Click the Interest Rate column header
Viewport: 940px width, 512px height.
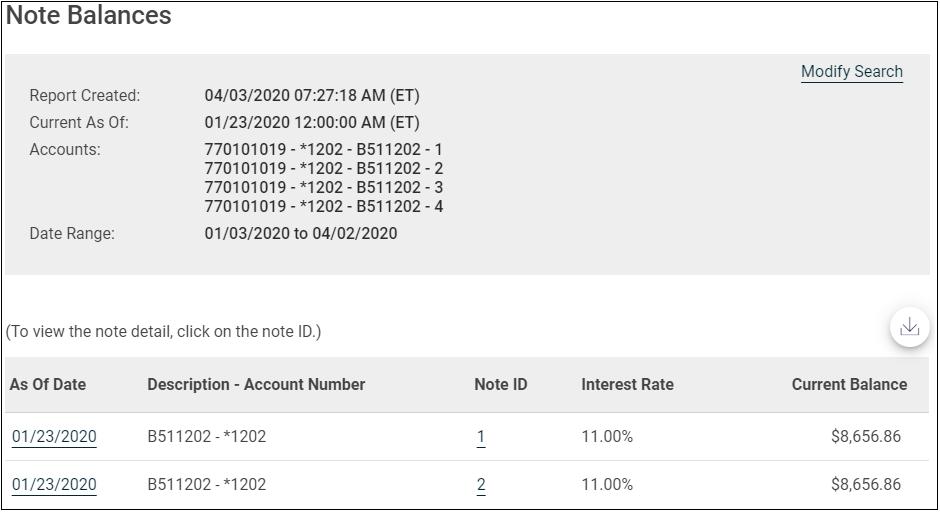[627, 384]
